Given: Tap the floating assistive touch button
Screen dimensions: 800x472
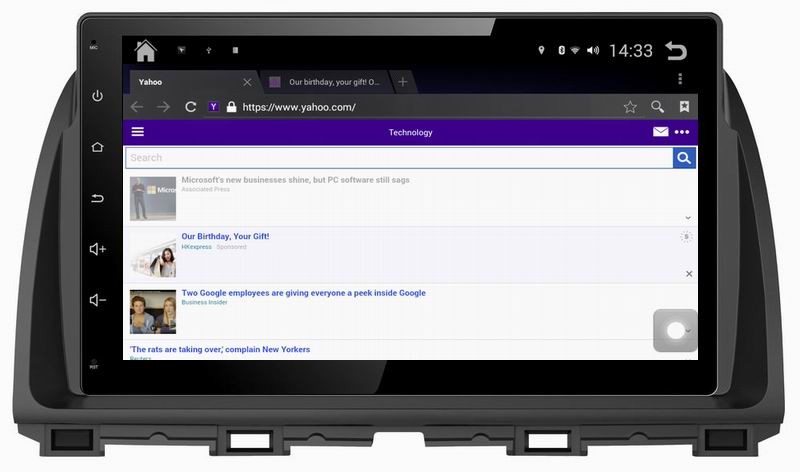Looking at the screenshot, I should click(675, 330).
